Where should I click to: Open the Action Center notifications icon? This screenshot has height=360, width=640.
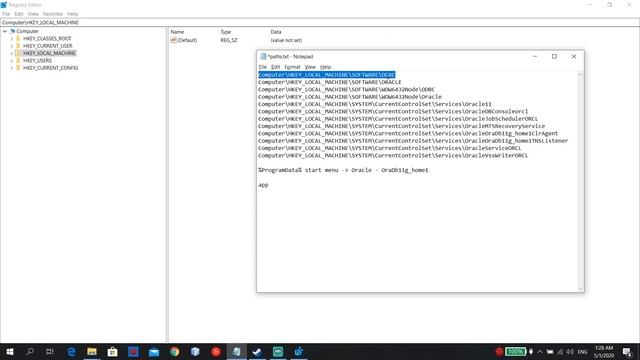coord(627,351)
